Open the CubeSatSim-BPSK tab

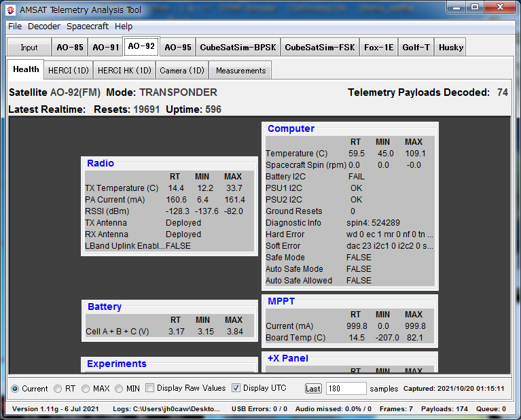tap(238, 47)
